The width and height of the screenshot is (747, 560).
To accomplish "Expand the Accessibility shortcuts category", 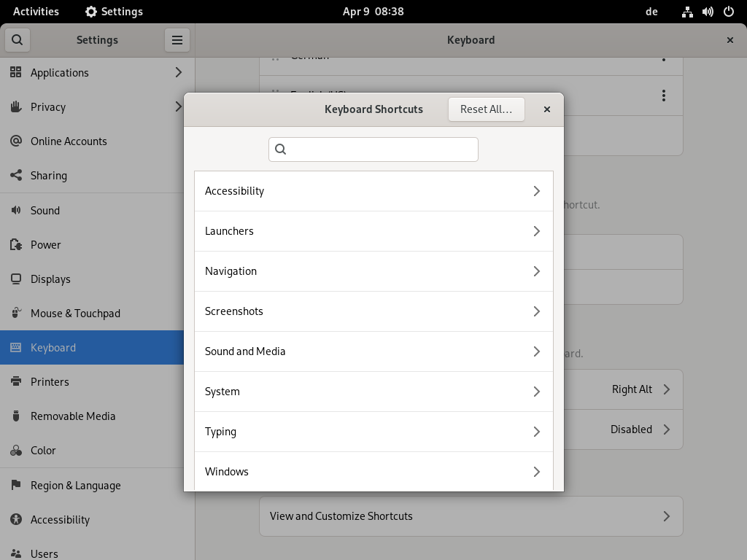I will (x=373, y=191).
